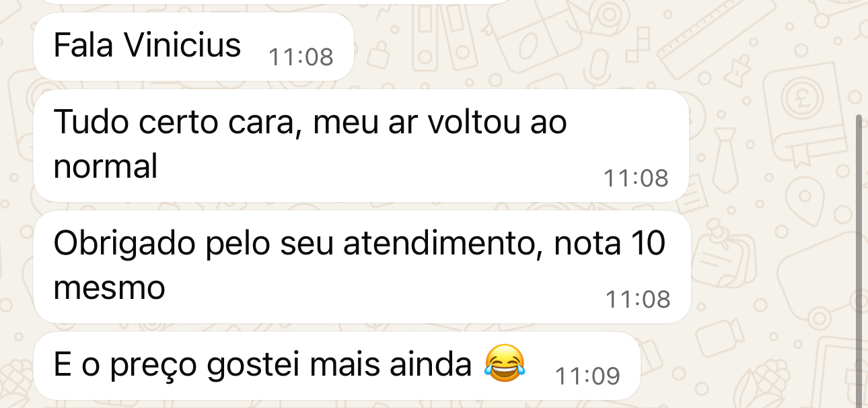Click the 11:09 timestamp
Screen dimensions: 868x408
coord(587,376)
